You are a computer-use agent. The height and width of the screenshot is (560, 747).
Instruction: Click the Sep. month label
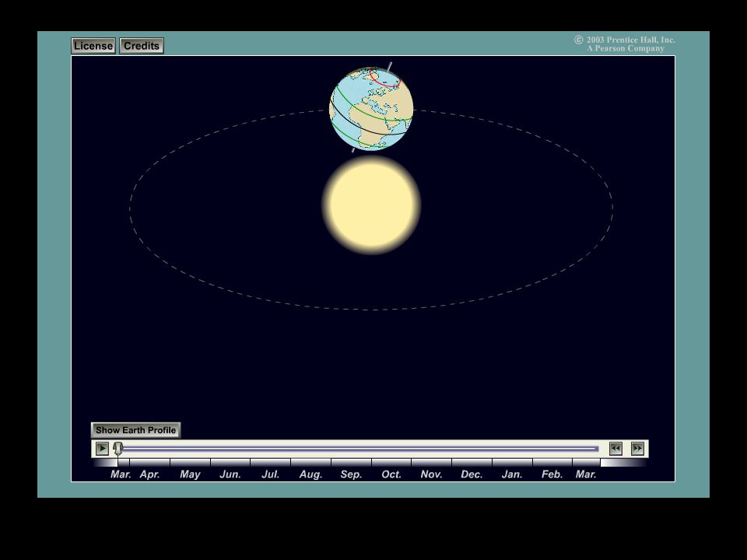tap(351, 474)
